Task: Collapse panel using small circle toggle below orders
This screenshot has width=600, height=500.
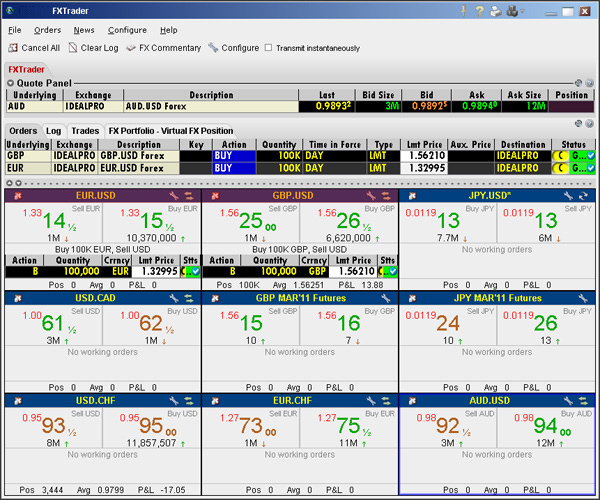Action: [x=10, y=183]
